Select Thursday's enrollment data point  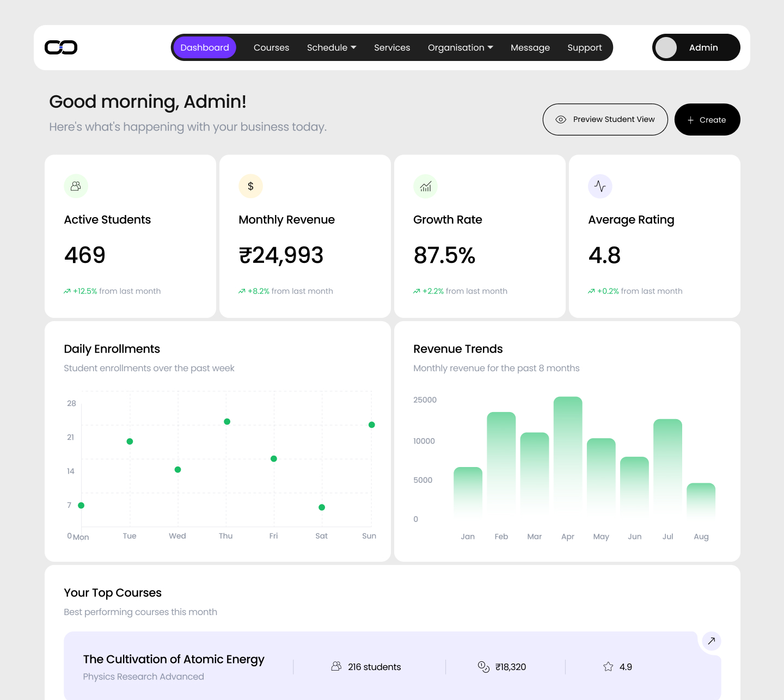pos(226,421)
